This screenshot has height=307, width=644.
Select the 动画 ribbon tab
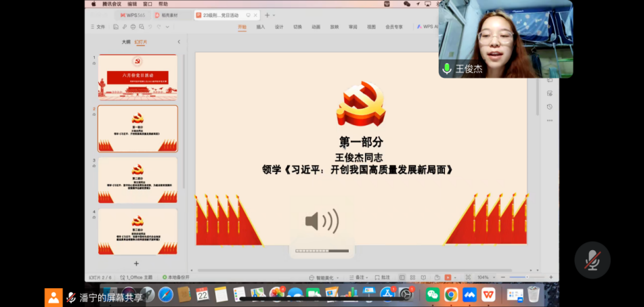[x=316, y=27]
